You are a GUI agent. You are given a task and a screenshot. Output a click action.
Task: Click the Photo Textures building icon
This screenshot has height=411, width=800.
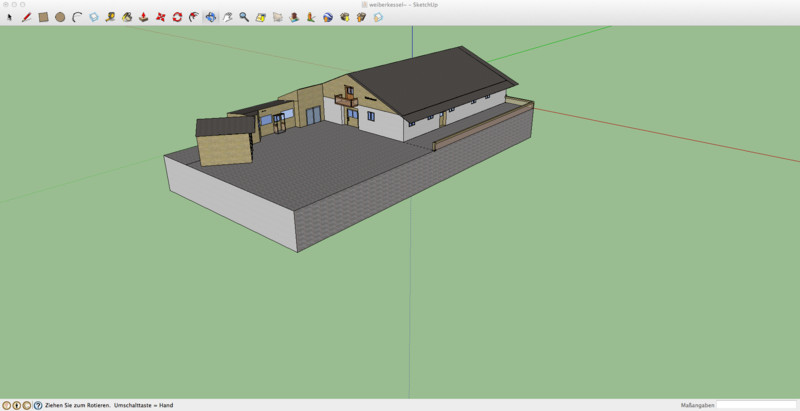(311, 17)
